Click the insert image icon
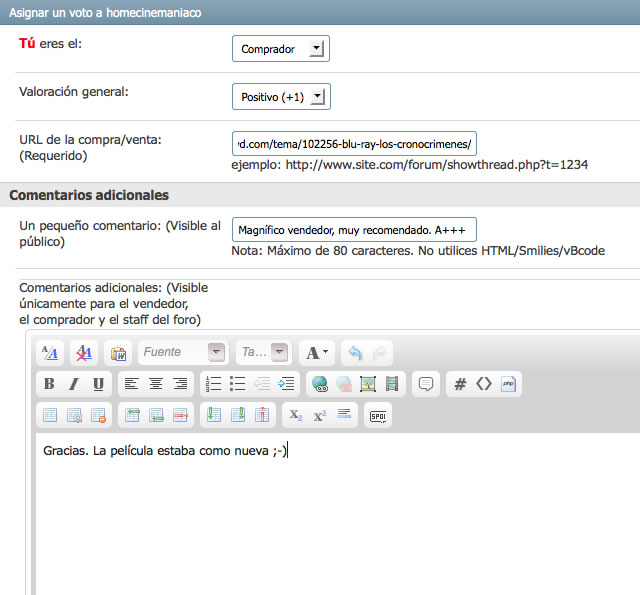Image resolution: width=640 pixels, height=595 pixels. tap(367, 384)
